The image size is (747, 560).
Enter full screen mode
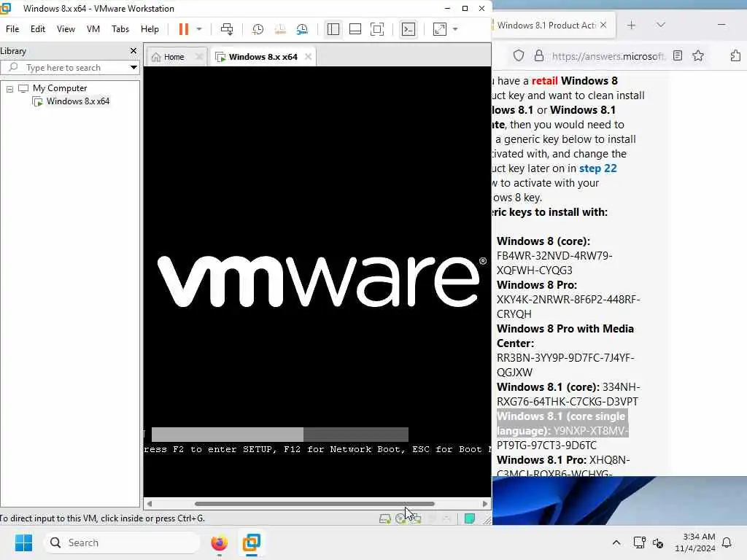pos(377,29)
